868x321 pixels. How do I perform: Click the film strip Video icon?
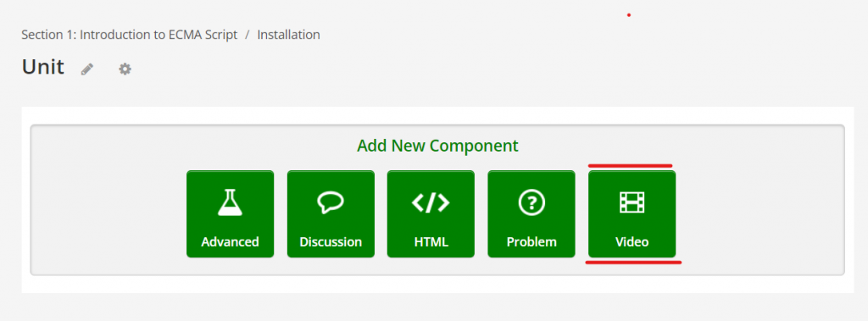tap(632, 202)
